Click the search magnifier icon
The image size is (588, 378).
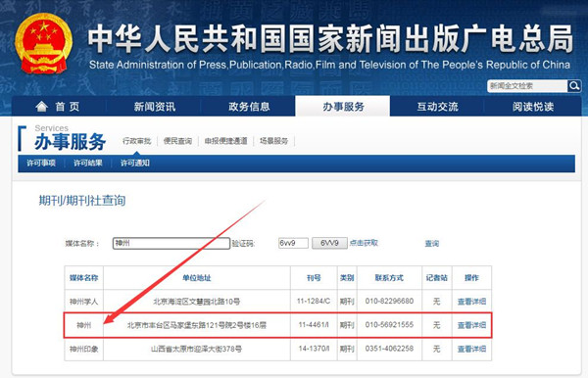(x=573, y=86)
